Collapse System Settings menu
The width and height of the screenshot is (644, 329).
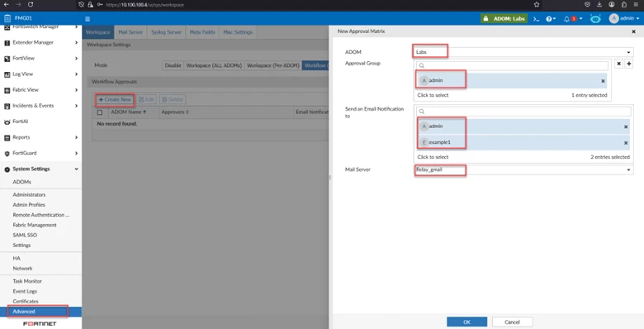[x=40, y=169]
